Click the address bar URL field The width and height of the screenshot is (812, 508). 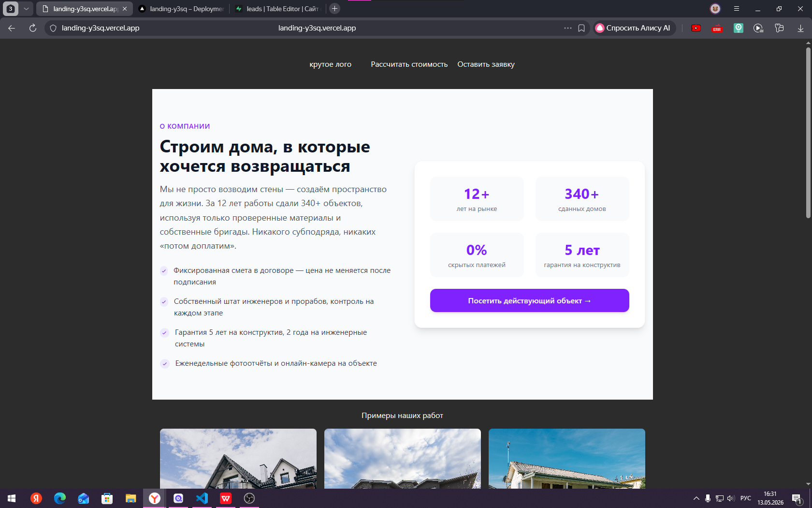pos(317,28)
